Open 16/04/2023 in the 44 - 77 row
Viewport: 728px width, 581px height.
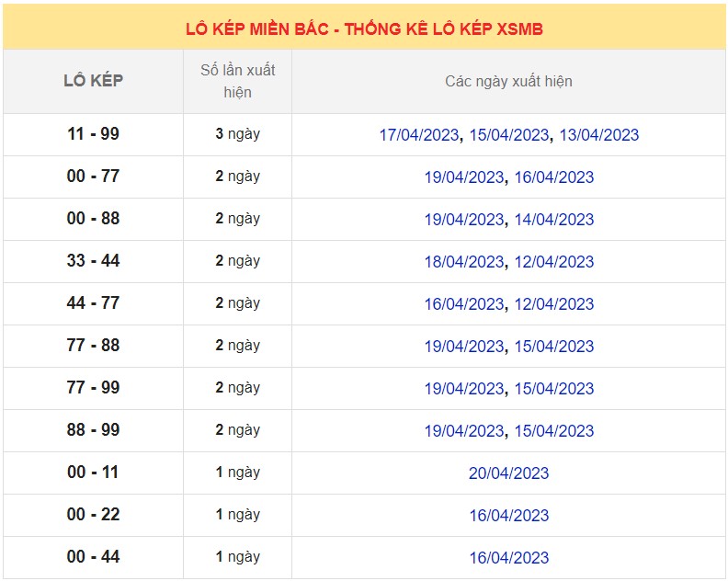coord(463,304)
